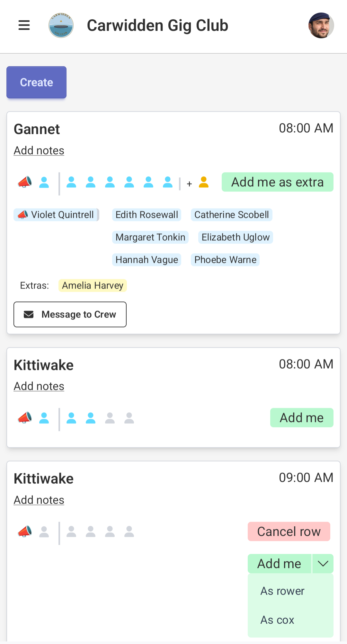Open Add notes for the 09:00 Kittiwake row
Image resolution: width=347 pixels, height=644 pixels.
tap(39, 500)
